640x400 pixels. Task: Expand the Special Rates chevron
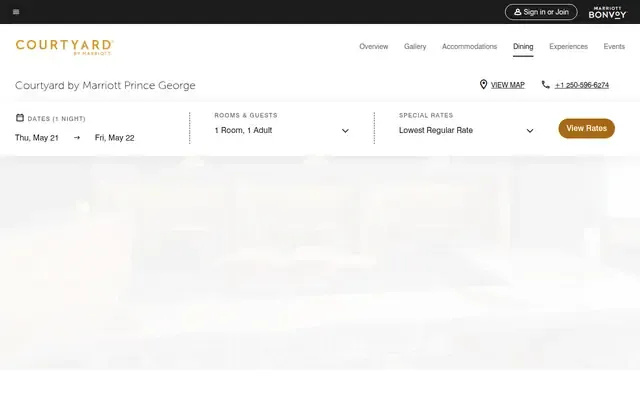pos(530,131)
